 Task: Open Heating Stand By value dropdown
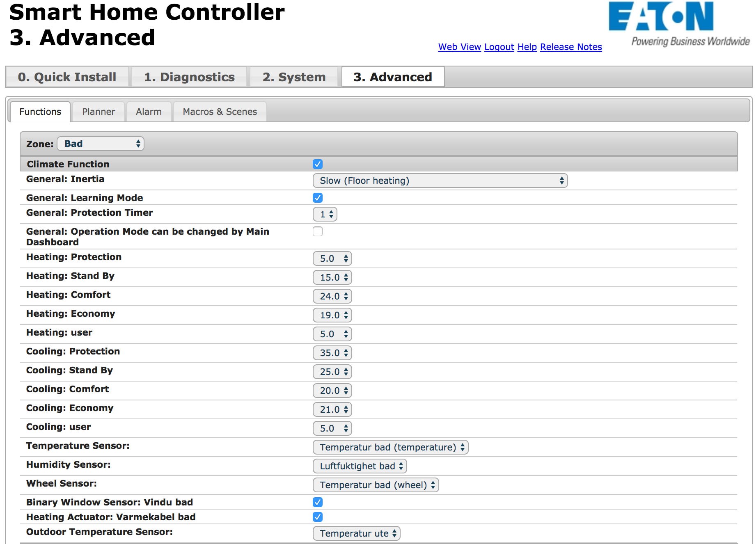tap(332, 277)
